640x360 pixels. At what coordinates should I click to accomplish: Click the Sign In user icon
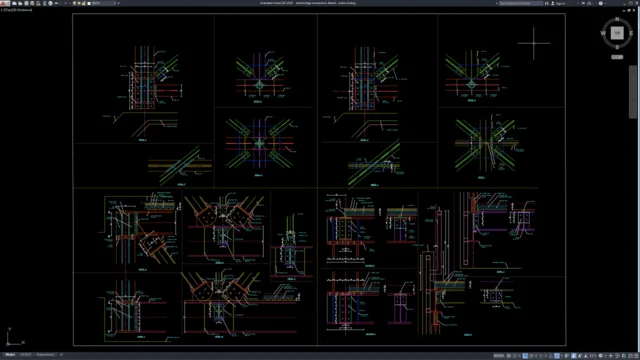click(553, 3)
